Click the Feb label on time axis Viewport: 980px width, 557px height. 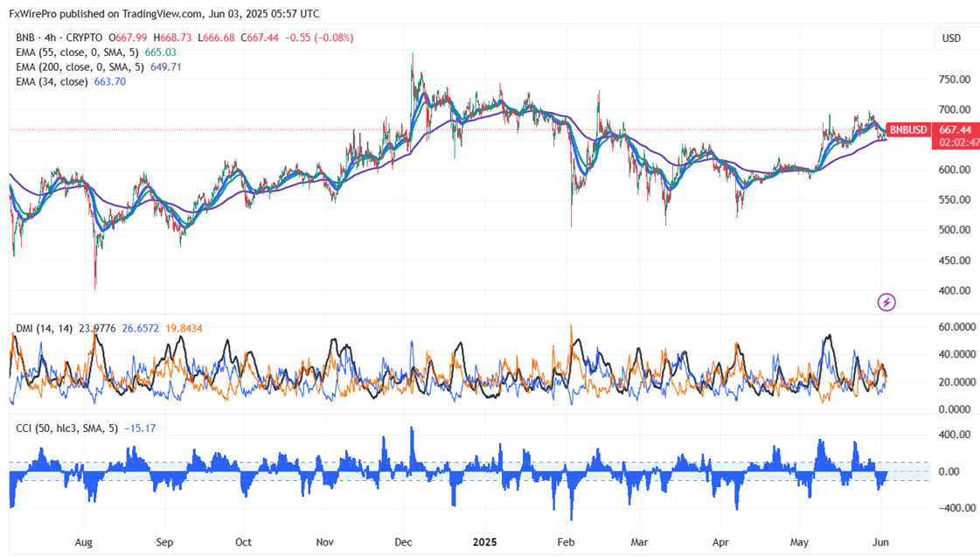tap(566, 542)
